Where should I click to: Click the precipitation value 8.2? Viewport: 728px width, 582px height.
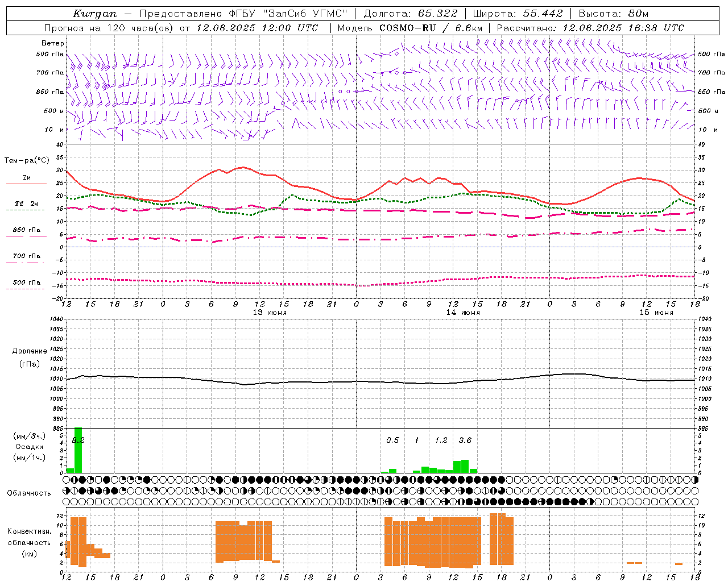[78, 440]
